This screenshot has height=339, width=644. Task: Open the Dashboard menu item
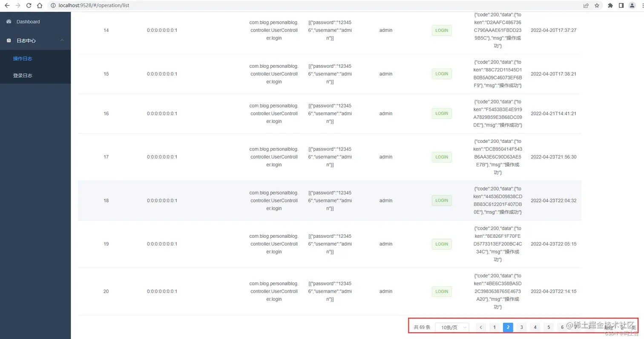click(35, 22)
